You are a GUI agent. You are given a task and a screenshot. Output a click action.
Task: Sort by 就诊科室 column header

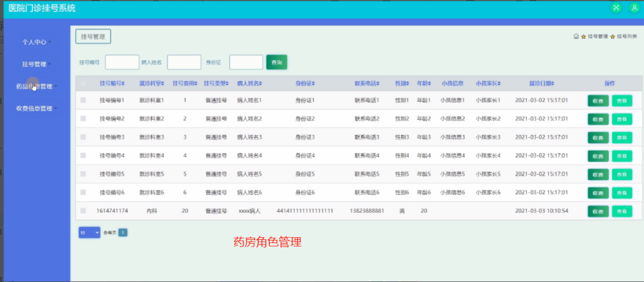[x=152, y=83]
